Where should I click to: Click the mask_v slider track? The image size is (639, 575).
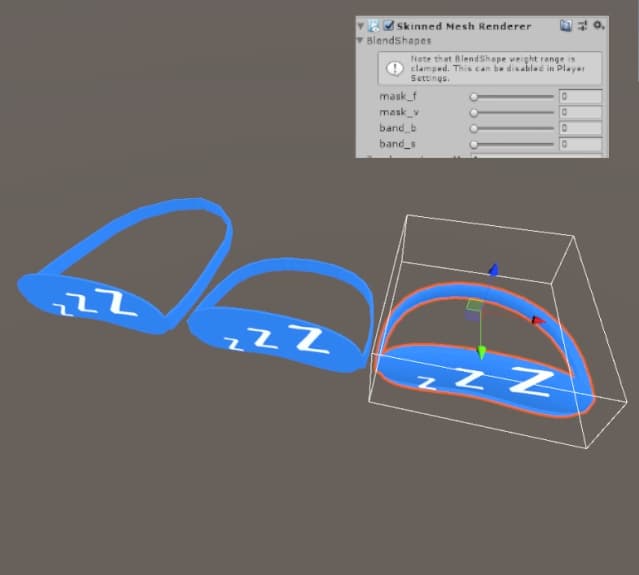(513, 113)
